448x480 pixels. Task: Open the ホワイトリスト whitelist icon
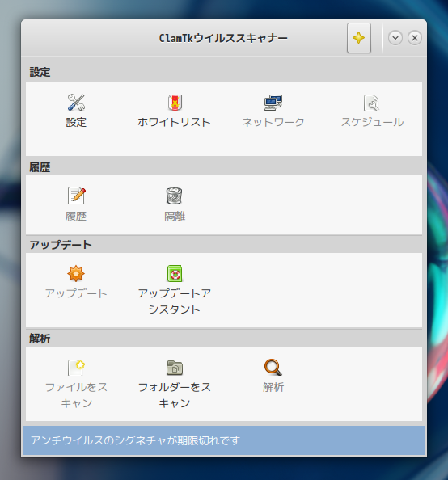(175, 103)
